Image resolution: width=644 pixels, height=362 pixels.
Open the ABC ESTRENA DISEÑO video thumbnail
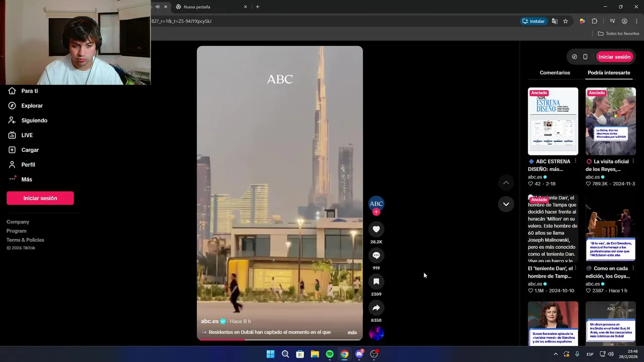point(553,121)
